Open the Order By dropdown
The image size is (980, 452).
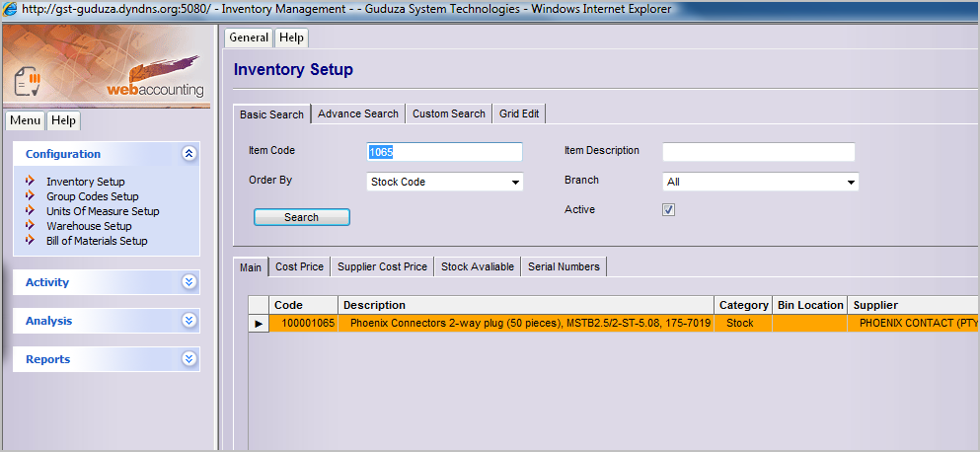515,183
